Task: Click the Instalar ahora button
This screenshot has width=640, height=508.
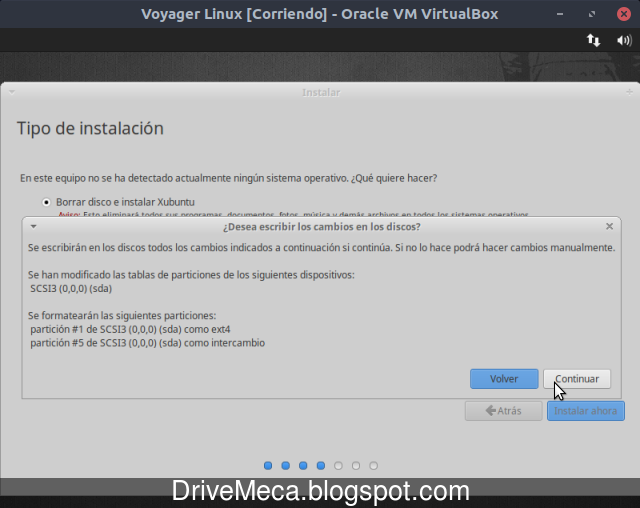Action: tap(586, 410)
